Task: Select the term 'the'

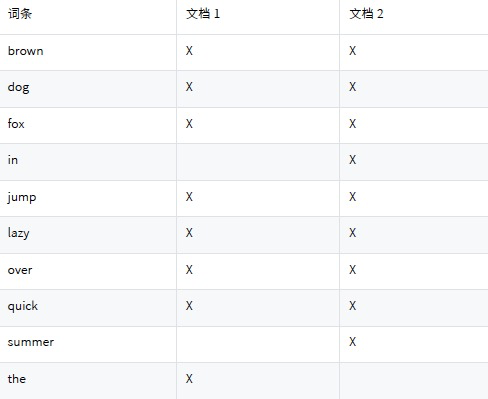Action: pos(17,379)
